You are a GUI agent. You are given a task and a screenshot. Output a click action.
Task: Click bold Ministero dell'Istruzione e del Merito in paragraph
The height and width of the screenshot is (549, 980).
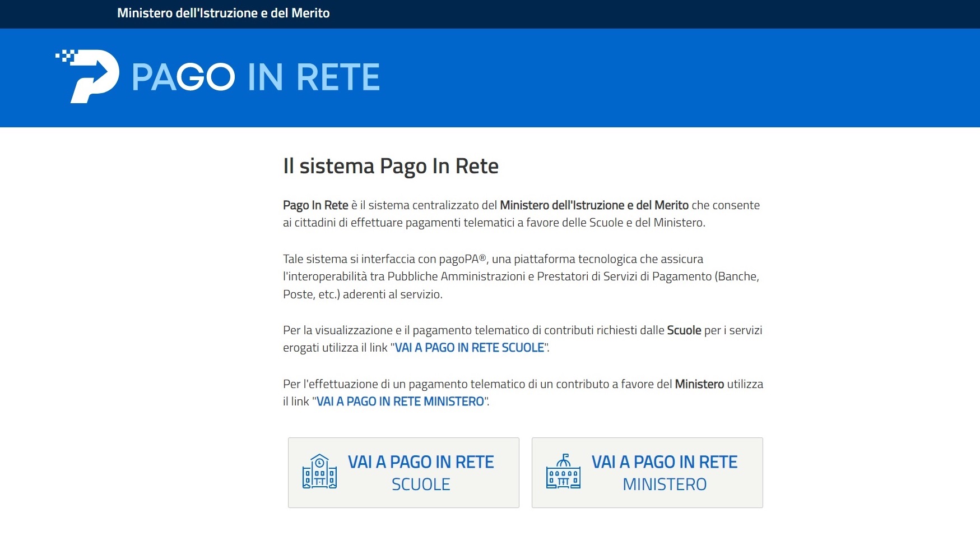point(594,205)
